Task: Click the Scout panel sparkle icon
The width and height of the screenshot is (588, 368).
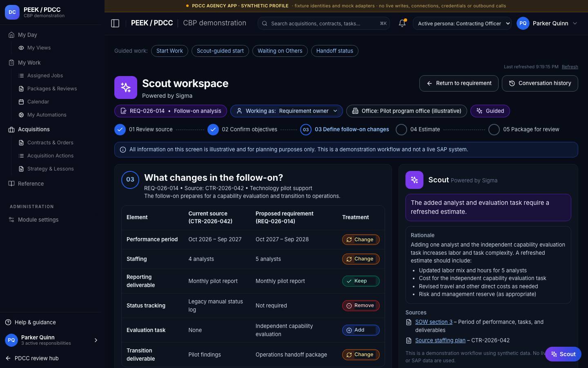Action: tap(414, 180)
